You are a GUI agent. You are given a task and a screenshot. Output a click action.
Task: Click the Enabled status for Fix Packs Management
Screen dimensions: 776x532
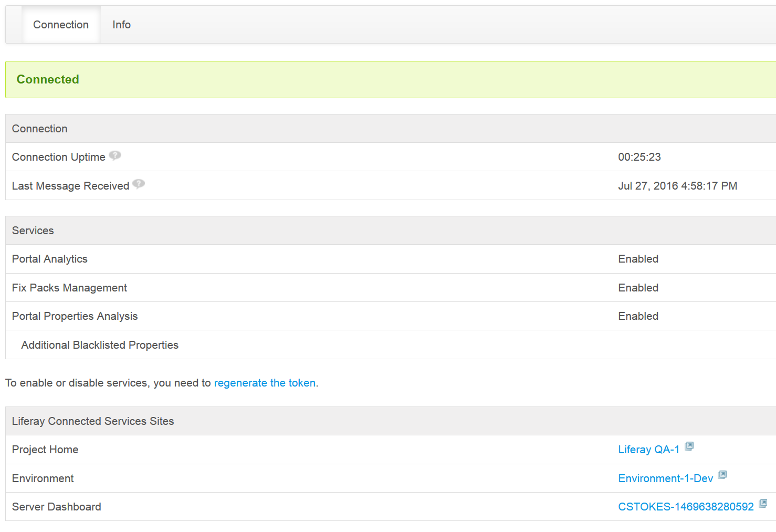pos(638,288)
